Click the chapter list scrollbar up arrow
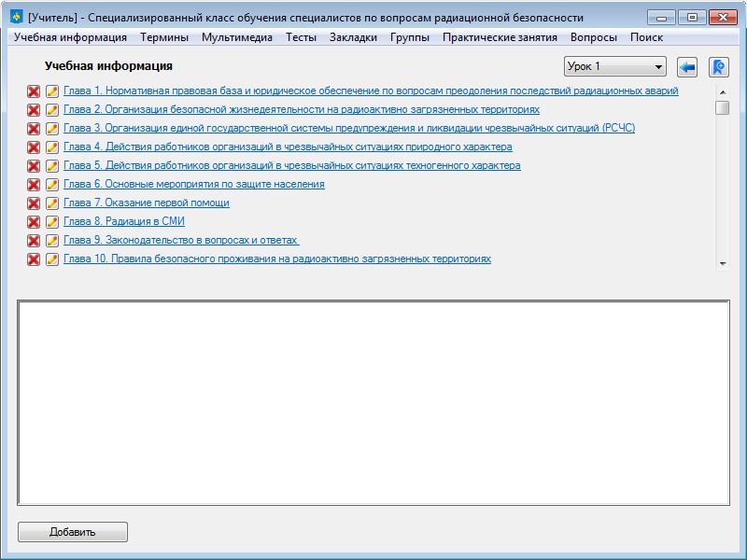Screen dimensions: 747x560 (723, 92)
